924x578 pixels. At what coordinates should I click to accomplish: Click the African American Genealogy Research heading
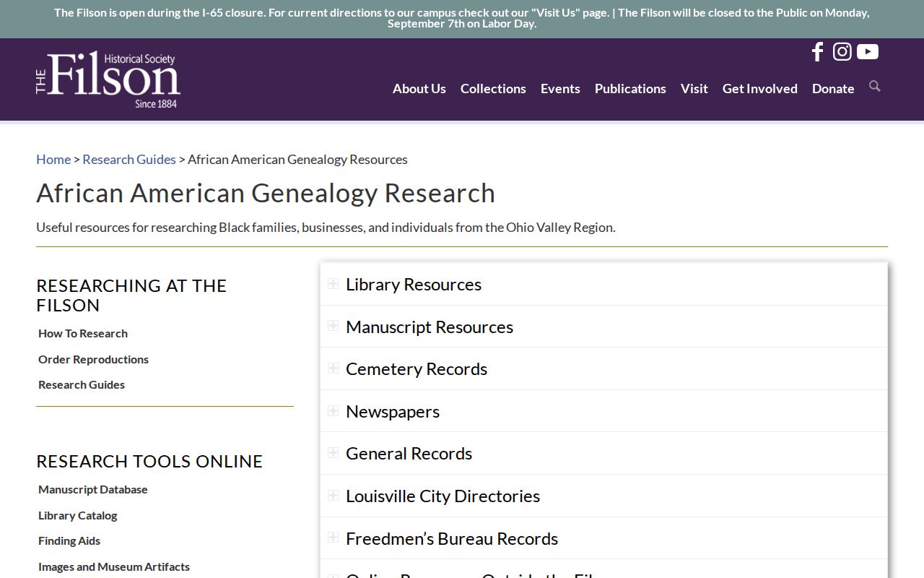point(266,193)
